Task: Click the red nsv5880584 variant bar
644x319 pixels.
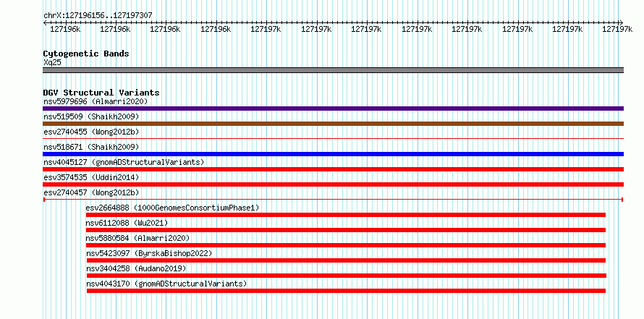Action: [x=346, y=245]
